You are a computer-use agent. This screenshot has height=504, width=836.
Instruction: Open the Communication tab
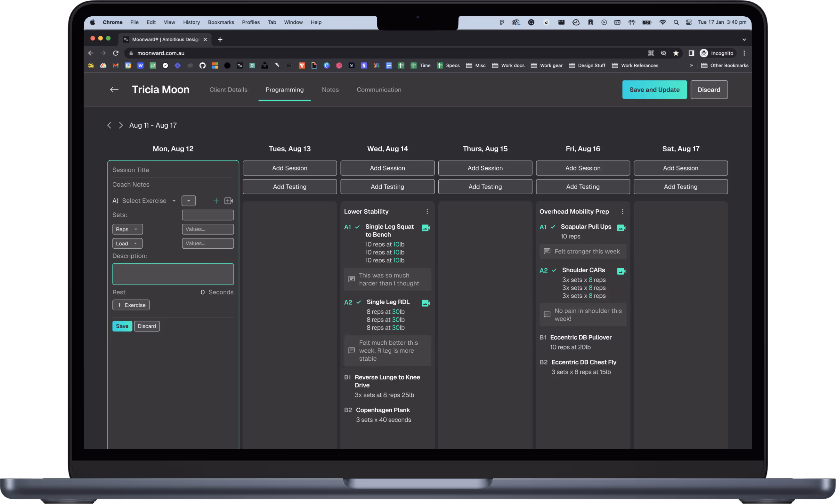379,90
